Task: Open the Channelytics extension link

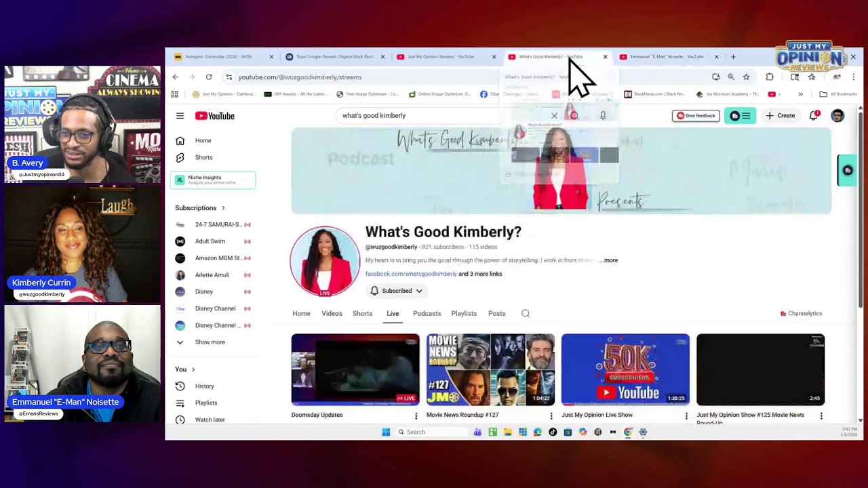Action: pyautogui.click(x=801, y=314)
